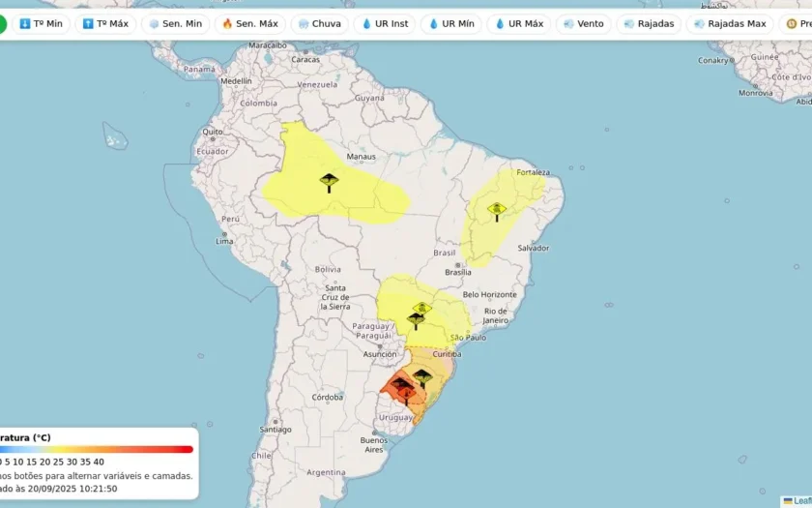Show the Chuva rain layer
Viewport: 812px width, 508px height.
320,24
